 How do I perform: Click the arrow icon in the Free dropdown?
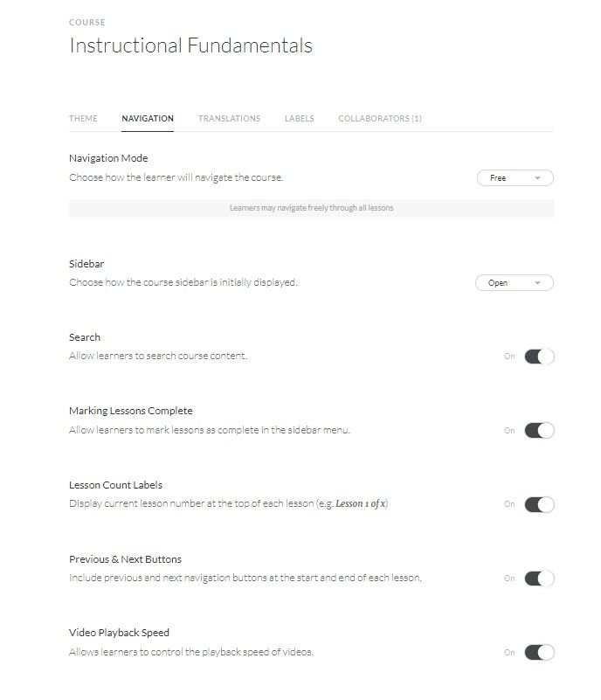(x=538, y=178)
